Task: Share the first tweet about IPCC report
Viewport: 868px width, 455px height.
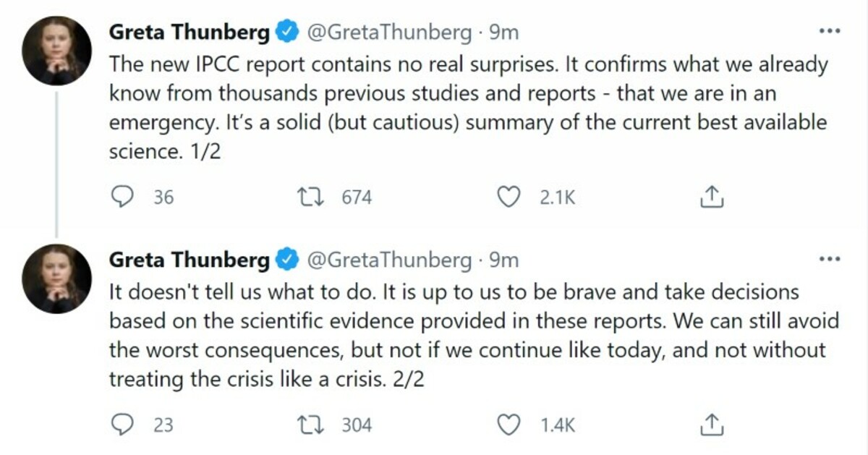Action: (710, 197)
